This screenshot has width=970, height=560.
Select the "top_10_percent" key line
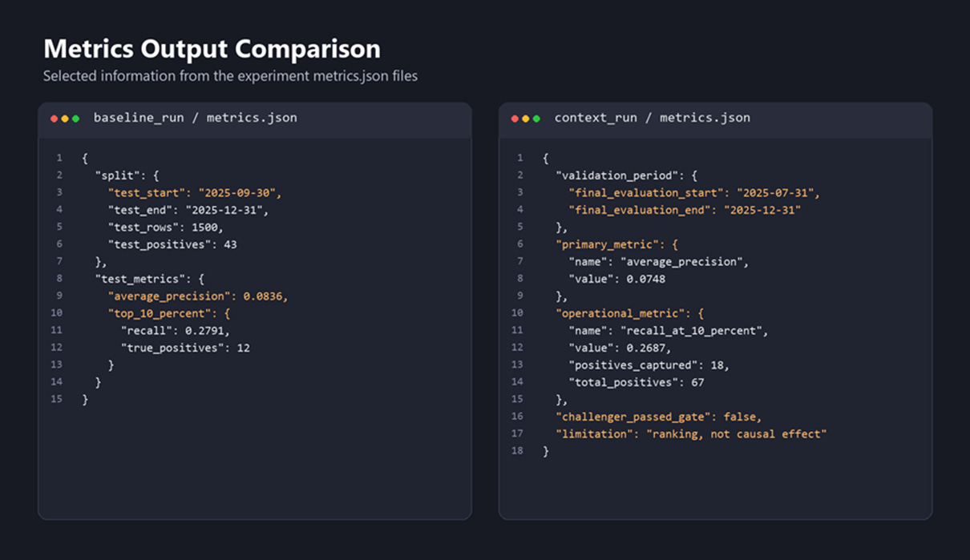[168, 313]
